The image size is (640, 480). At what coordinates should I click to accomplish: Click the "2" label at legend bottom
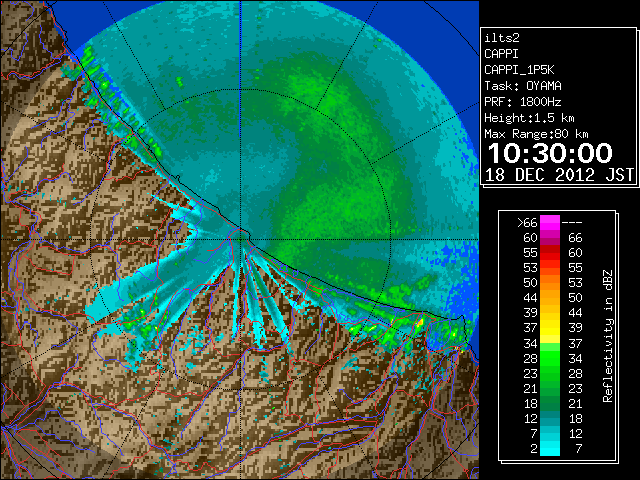click(534, 449)
